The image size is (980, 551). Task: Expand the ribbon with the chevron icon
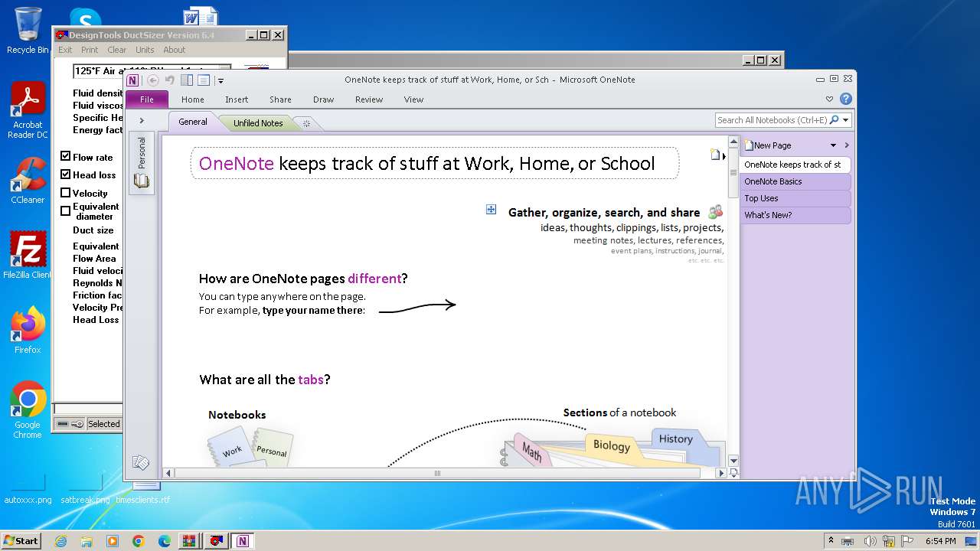(x=829, y=99)
